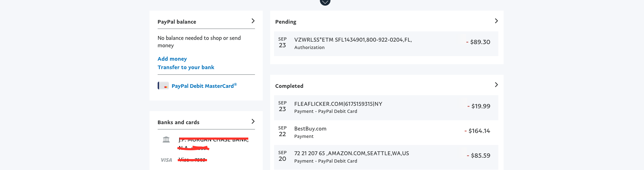Image resolution: width=644 pixels, height=170 pixels.
Task: Click the Banks and cards heading
Action: click(x=178, y=122)
